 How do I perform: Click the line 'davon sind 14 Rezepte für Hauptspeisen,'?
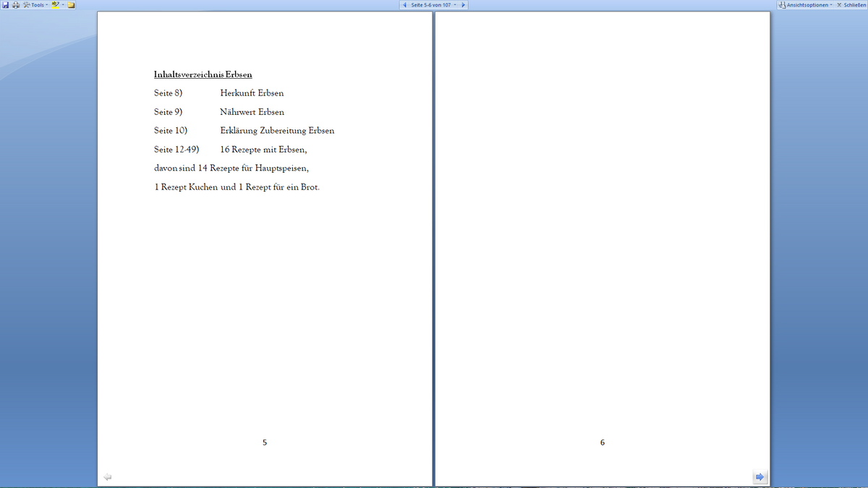click(x=231, y=168)
